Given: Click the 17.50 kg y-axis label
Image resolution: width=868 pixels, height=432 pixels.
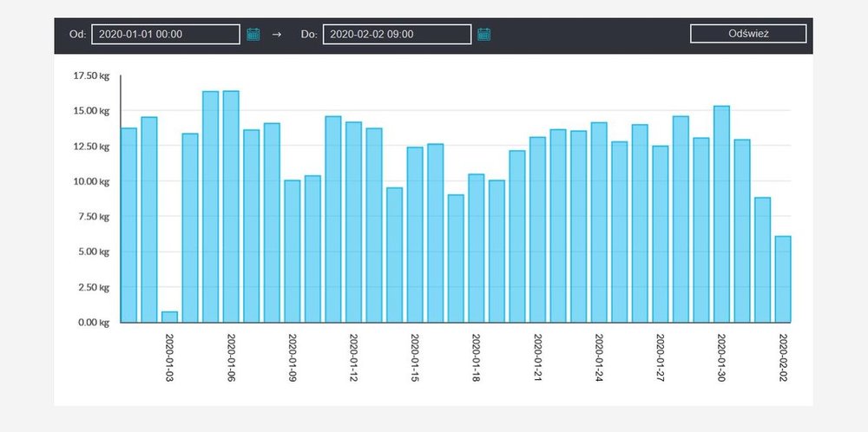Looking at the screenshot, I should pyautogui.click(x=91, y=75).
